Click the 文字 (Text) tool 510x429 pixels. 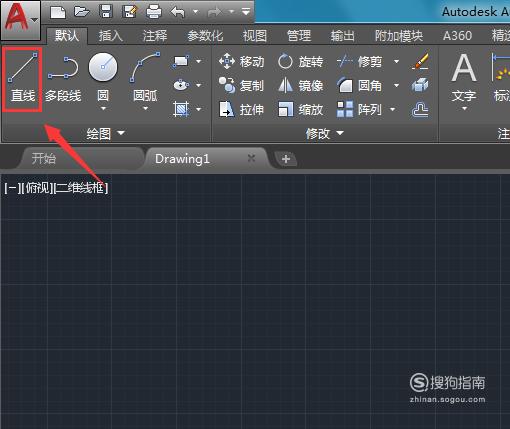pos(464,77)
